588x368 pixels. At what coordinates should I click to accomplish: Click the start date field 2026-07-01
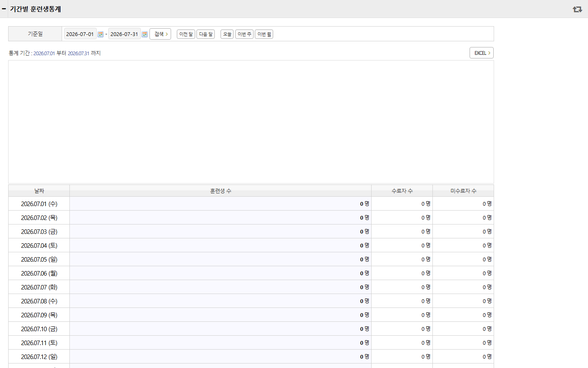[x=80, y=34]
